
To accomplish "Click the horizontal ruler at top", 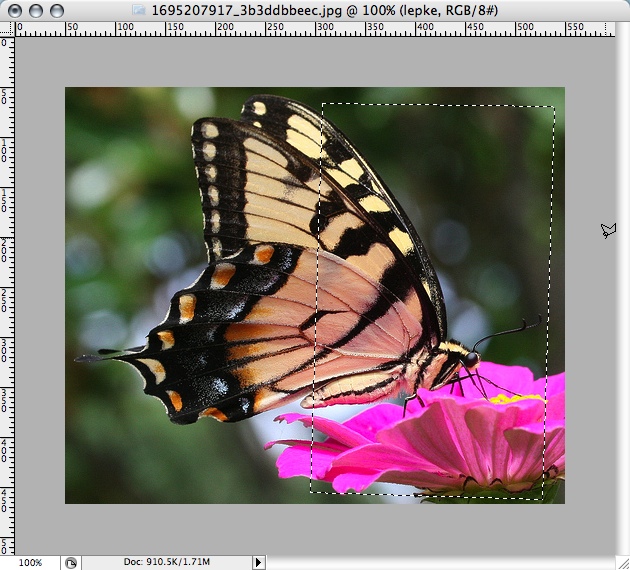I will pos(320,30).
